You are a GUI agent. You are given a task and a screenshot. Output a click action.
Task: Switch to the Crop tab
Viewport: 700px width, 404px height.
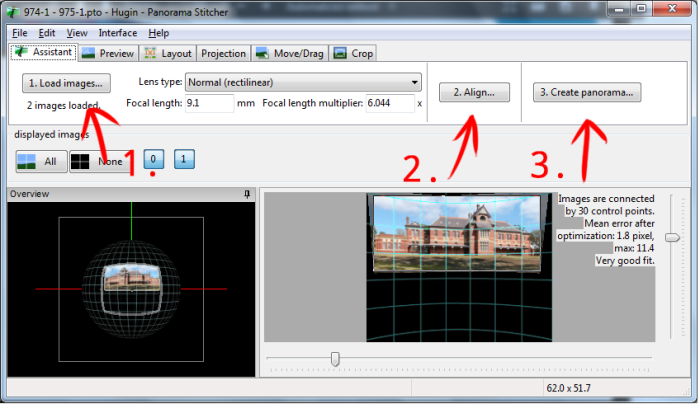coord(353,54)
